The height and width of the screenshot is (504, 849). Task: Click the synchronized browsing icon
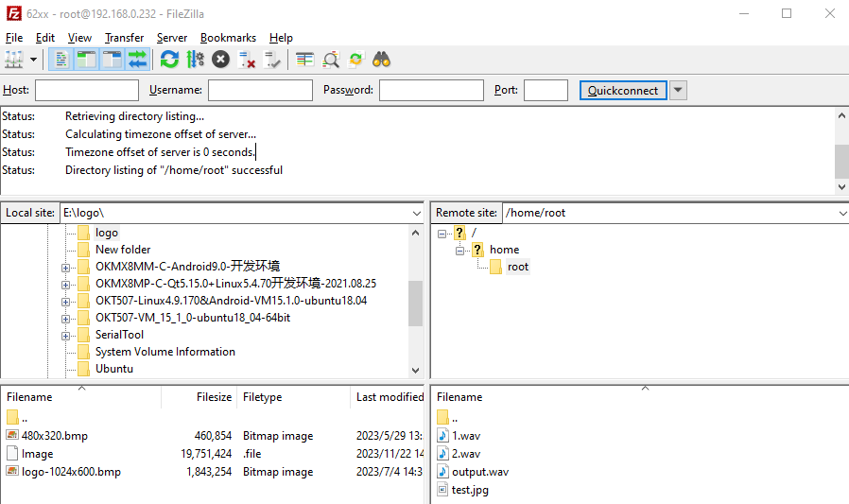[356, 60]
